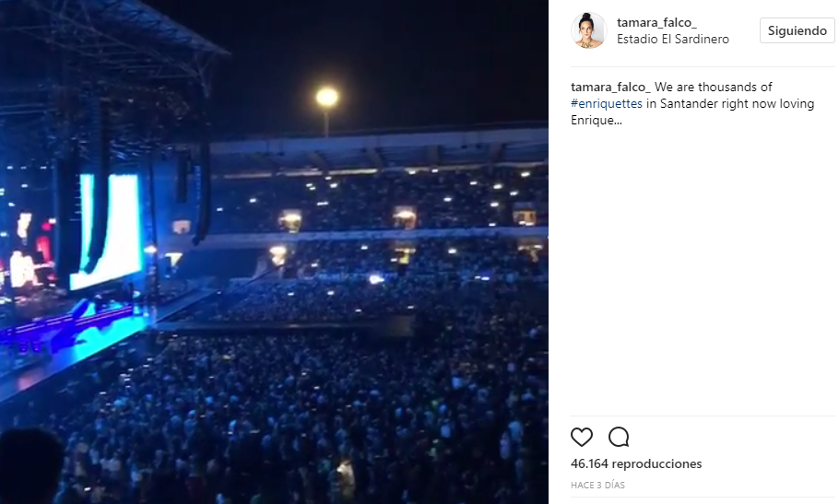
Task: Tap the heart to favorite this video
Action: [x=582, y=437]
